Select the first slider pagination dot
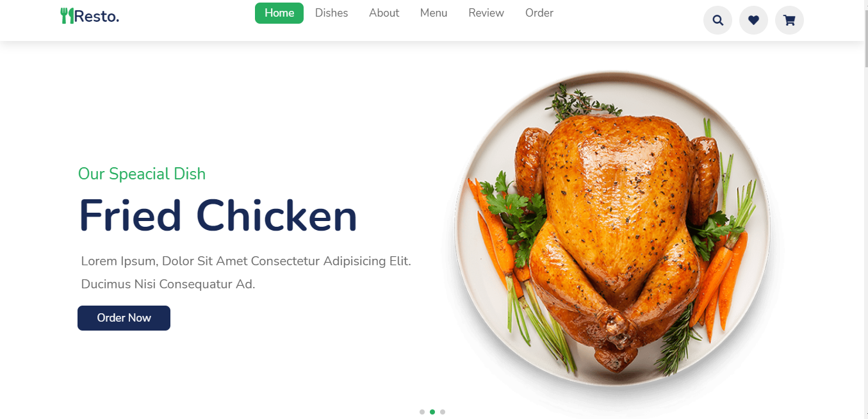The width and height of the screenshot is (868, 419). 422,412
